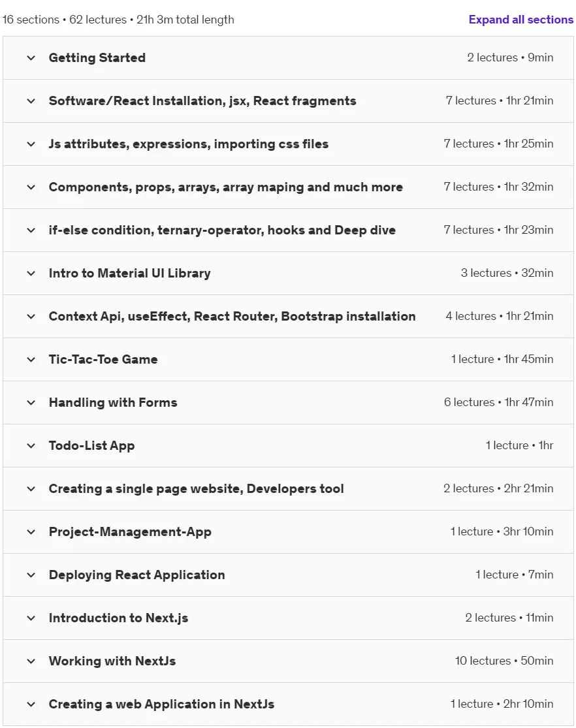Open chevron beside Software/React Installation section

(31, 101)
